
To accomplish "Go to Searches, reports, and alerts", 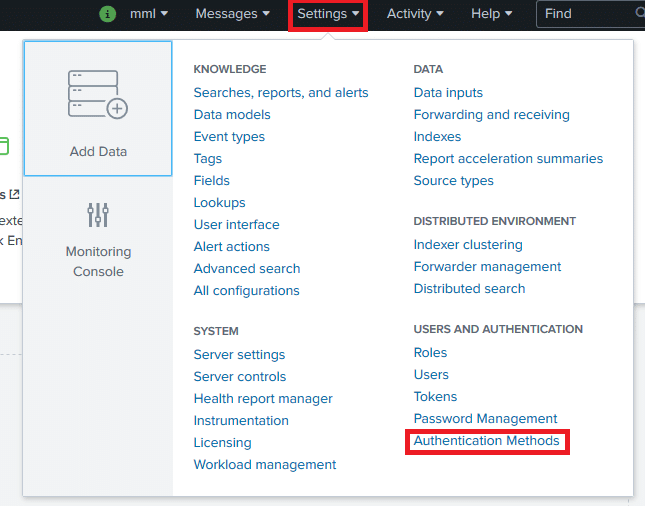I will pyautogui.click(x=281, y=93).
